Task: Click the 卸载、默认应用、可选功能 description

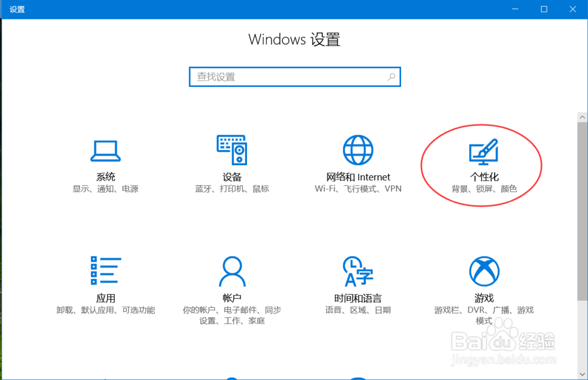Action: (x=105, y=310)
